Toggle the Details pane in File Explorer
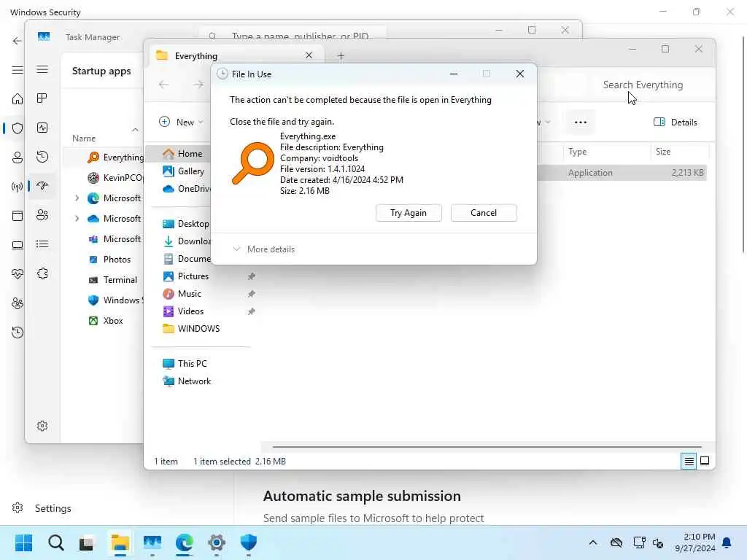747x560 pixels. 675,122
